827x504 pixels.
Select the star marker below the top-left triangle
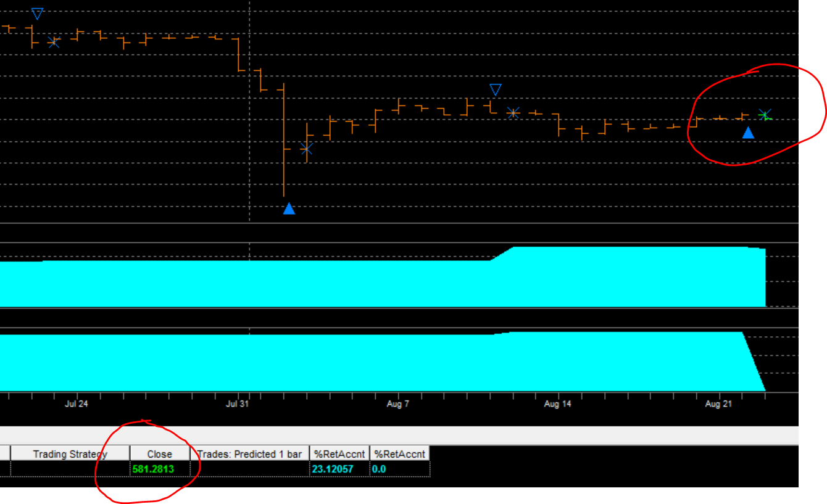54,42
